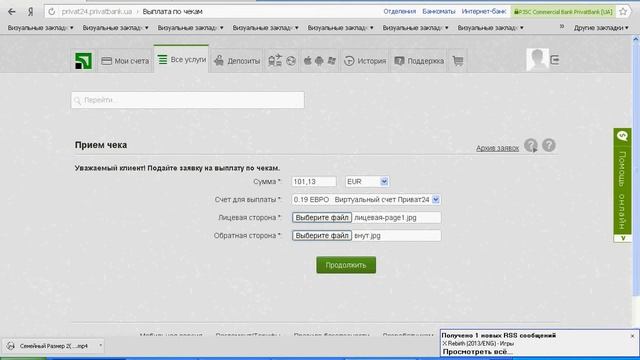Click the globe icon in navigation bar
640x360 pixels.
pos(291,61)
